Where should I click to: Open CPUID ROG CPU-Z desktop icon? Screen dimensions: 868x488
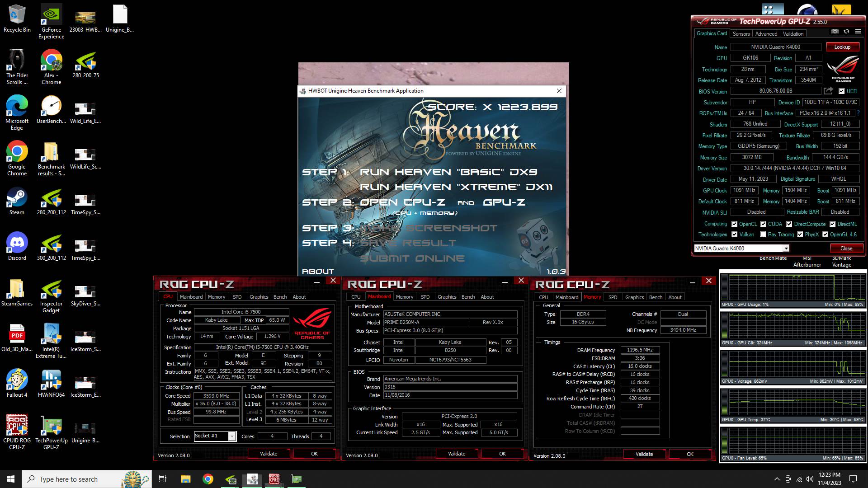coord(17,432)
